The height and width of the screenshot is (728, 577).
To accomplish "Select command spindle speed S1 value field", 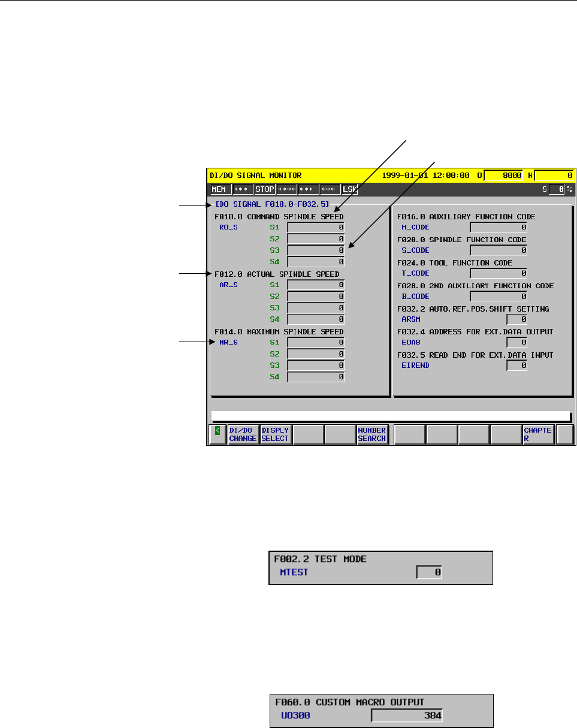I will [x=316, y=227].
